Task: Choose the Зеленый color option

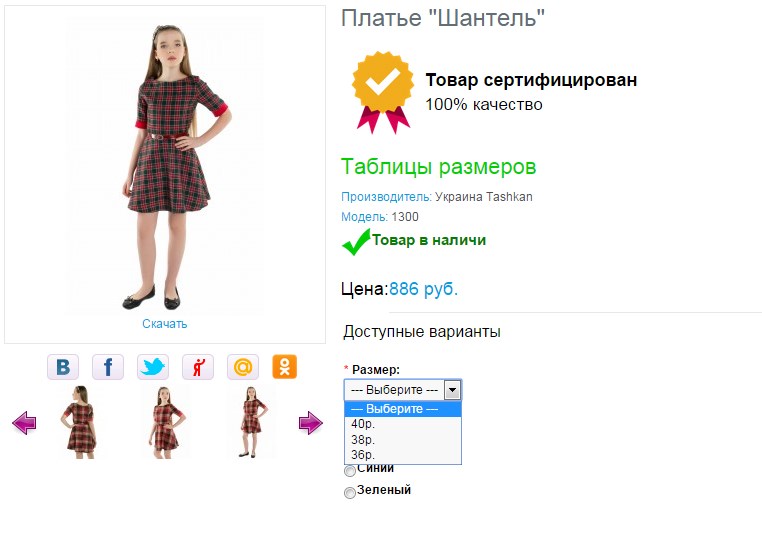Action: coord(350,493)
